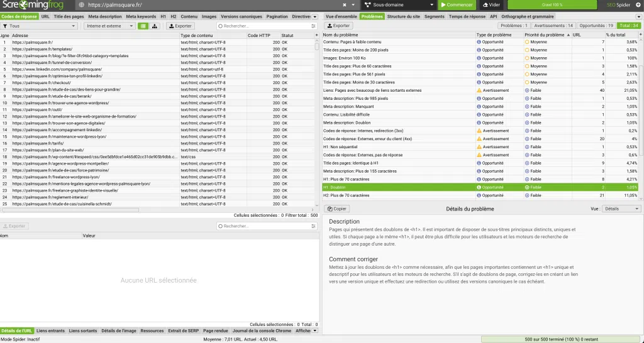Open the Vue Détails dropdown
Image resolution: width=644 pixels, height=343 pixels.
click(621, 209)
